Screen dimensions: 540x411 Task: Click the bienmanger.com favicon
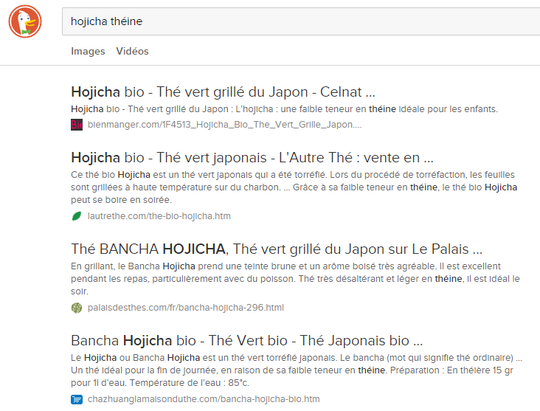[76, 125]
